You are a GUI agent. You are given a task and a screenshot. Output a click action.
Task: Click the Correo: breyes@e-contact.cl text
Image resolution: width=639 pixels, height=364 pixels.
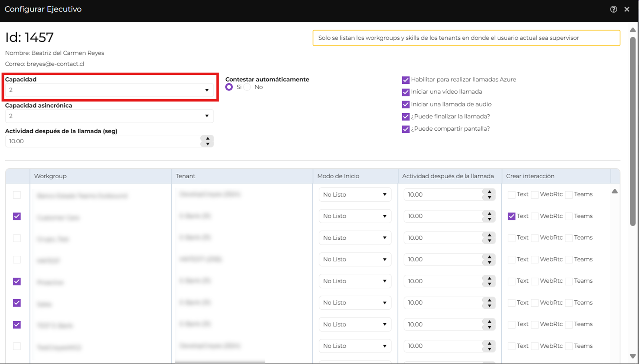45,64
